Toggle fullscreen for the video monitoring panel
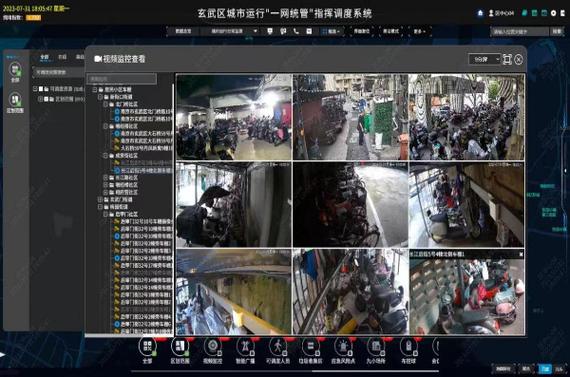The image size is (570, 377). pyautogui.click(x=507, y=59)
